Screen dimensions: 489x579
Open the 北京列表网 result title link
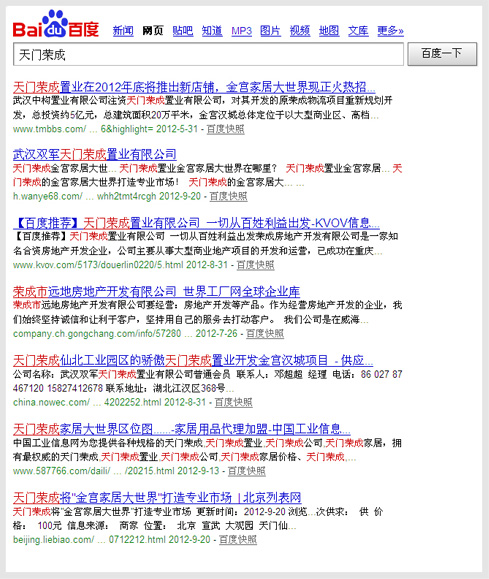coord(157,498)
